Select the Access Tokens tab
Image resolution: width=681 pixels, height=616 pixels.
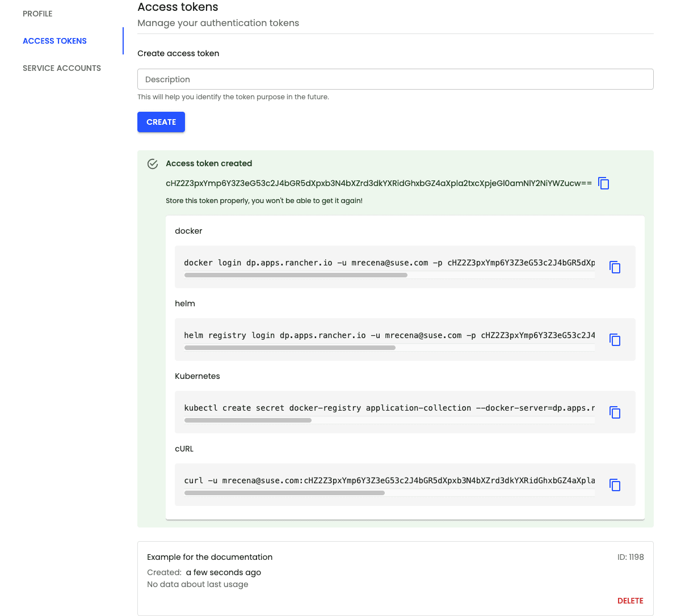pyautogui.click(x=54, y=41)
